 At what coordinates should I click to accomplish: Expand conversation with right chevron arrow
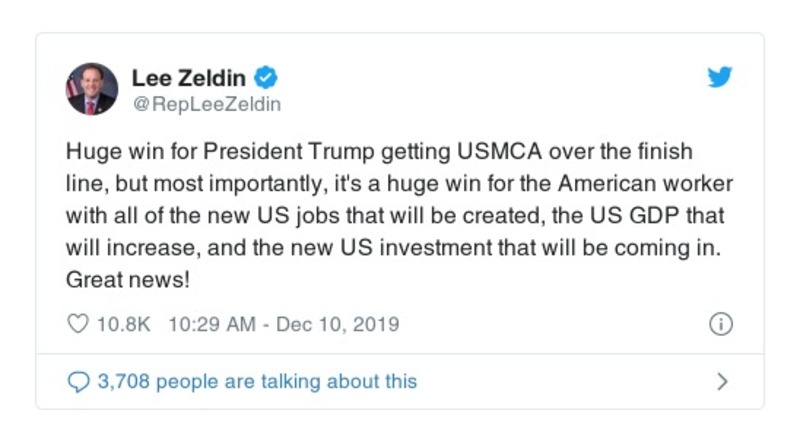(722, 382)
